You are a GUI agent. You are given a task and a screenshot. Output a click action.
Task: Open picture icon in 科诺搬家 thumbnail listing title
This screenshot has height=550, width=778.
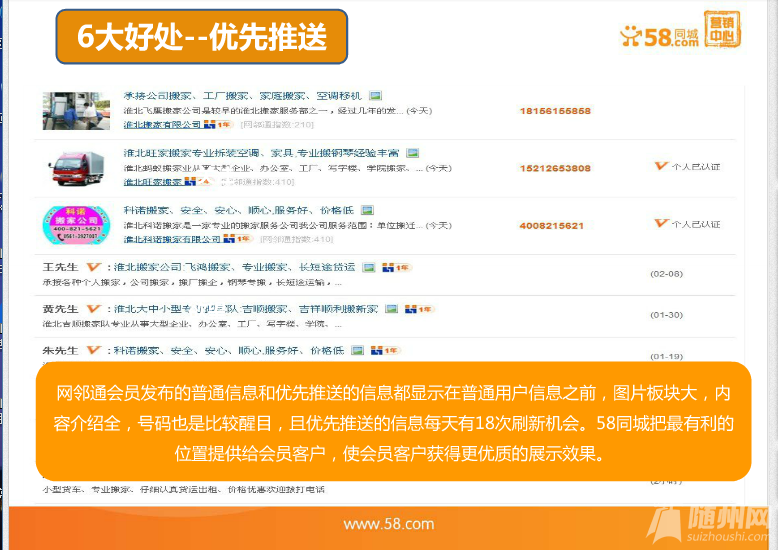[x=367, y=210]
